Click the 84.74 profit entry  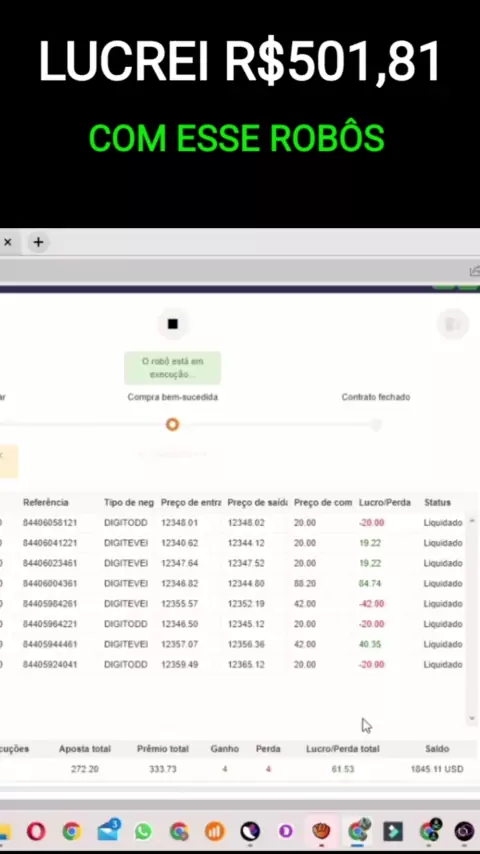(x=369, y=583)
